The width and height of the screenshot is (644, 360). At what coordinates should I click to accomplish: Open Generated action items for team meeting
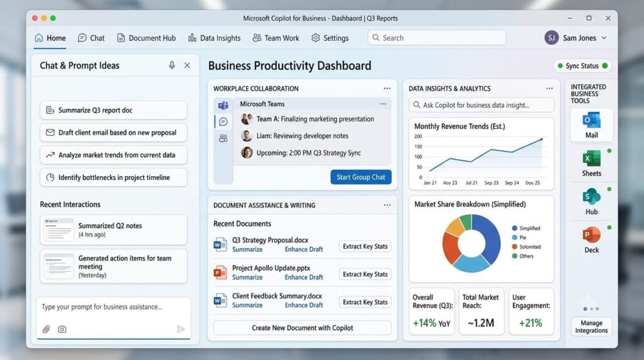[x=113, y=266]
